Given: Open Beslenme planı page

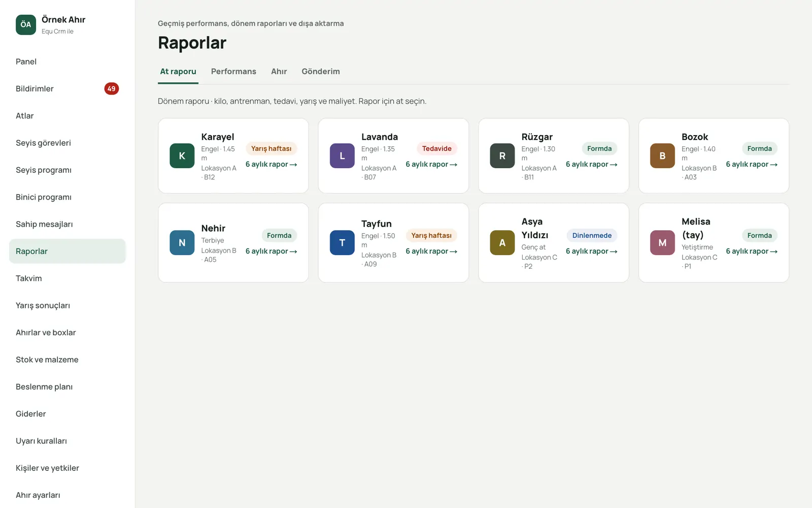Looking at the screenshot, I should click(67, 387).
